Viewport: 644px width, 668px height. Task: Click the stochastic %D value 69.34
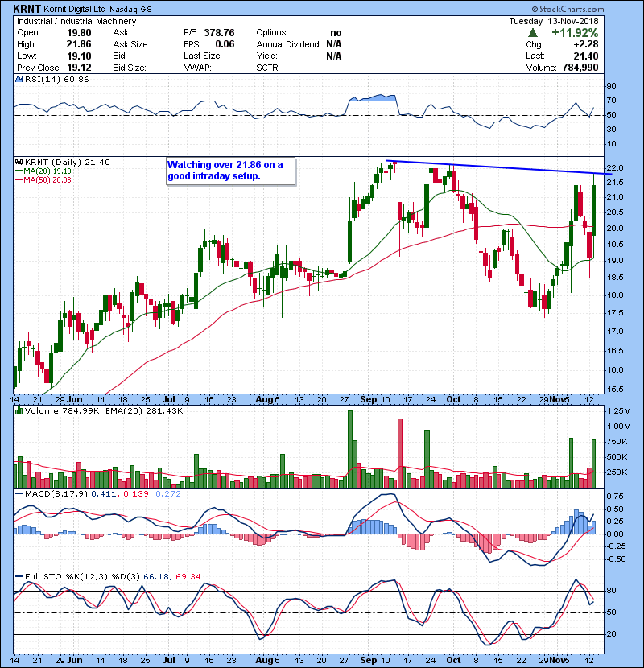(x=188, y=576)
